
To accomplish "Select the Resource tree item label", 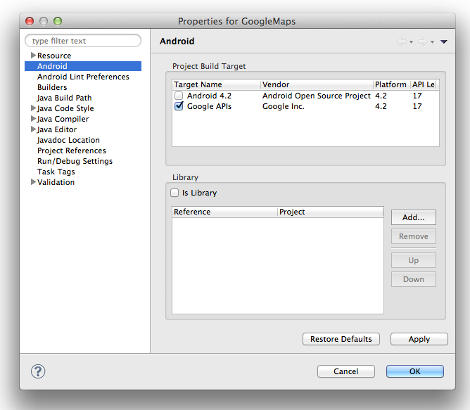I will tap(54, 55).
